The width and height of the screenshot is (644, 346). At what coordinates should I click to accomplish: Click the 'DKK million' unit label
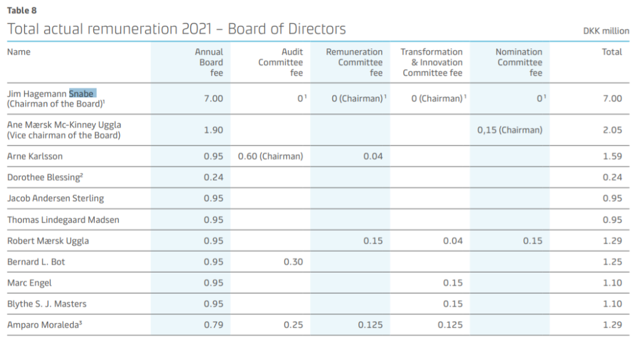click(x=606, y=31)
